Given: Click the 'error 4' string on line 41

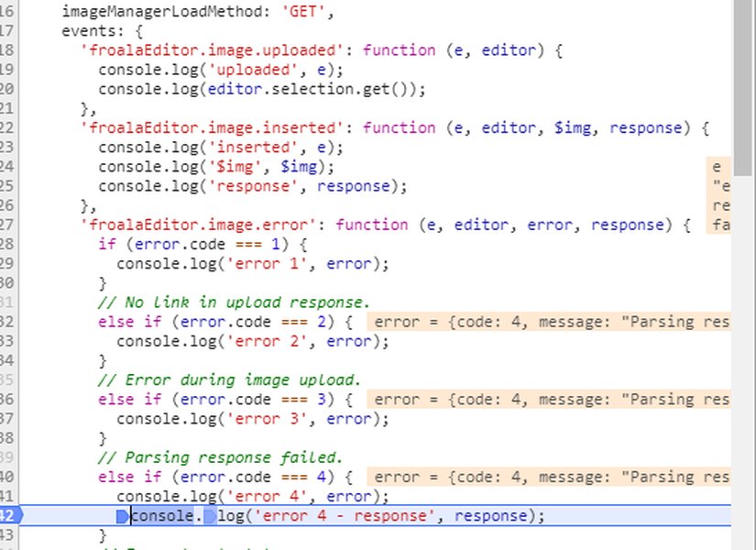Looking at the screenshot, I should (267, 497).
